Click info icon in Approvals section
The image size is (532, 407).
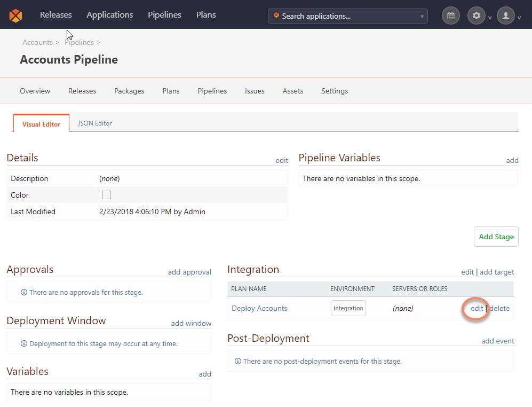[24, 292]
